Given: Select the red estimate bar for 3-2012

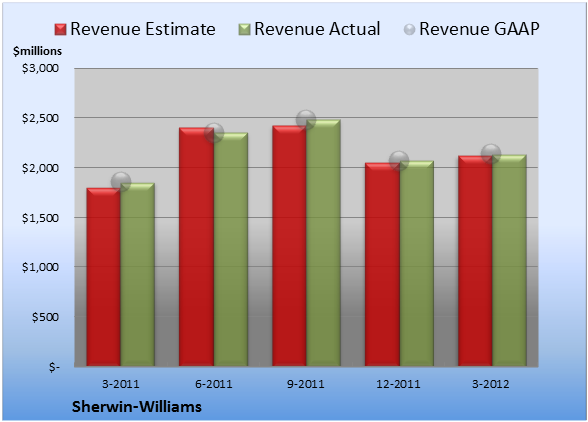Looking at the screenshot, I should (x=475, y=261).
